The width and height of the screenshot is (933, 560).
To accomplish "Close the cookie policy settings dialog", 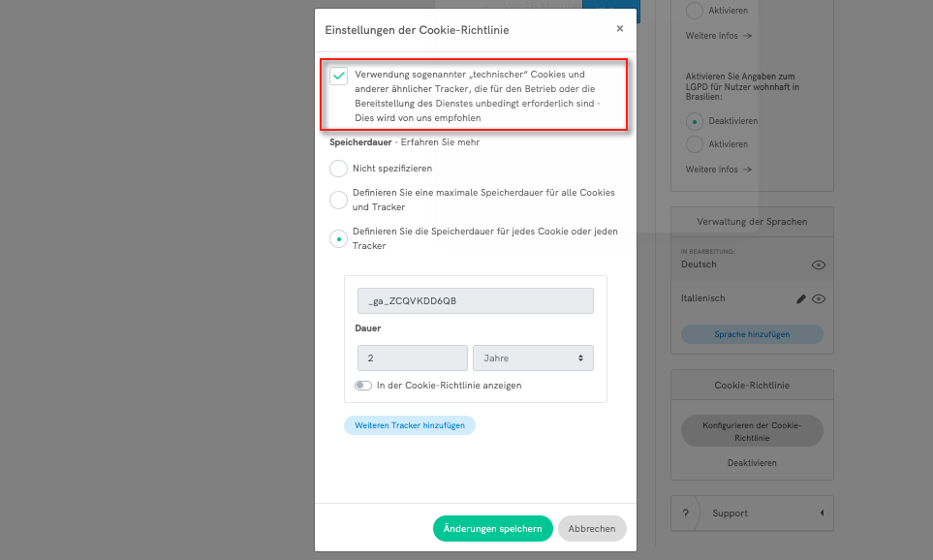I will 619,29.
